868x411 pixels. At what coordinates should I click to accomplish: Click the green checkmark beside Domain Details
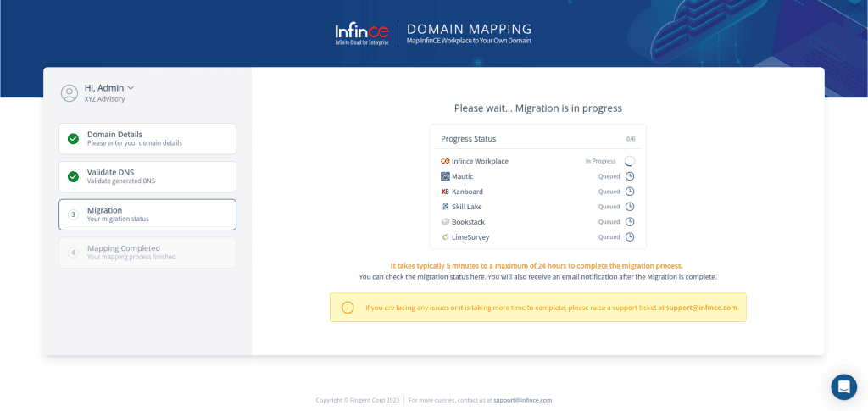73,139
